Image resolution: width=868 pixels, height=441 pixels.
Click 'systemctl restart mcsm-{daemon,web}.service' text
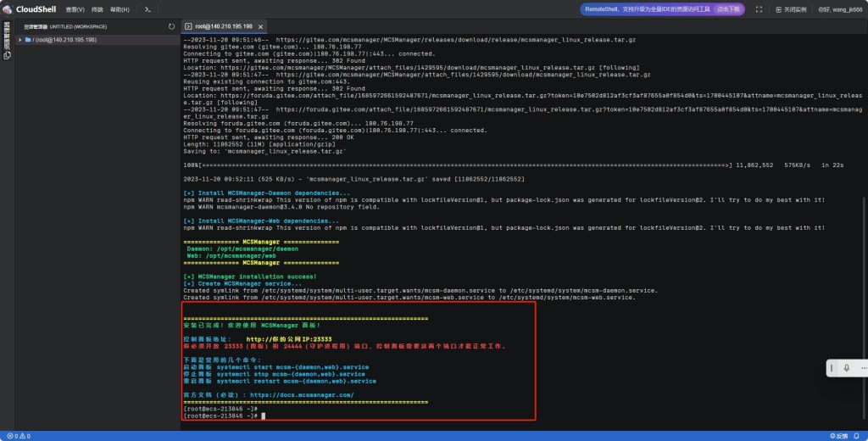click(296, 381)
